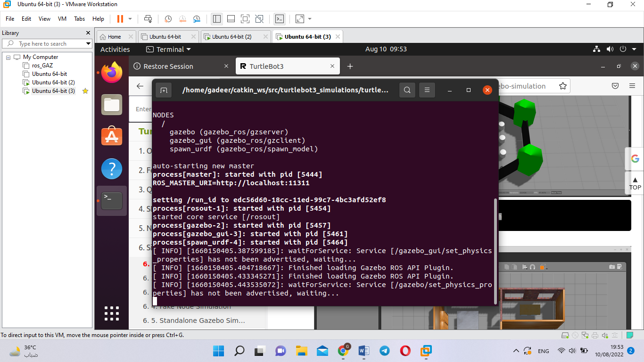The height and width of the screenshot is (362, 644).
Task: Bookmark the page using the star icon
Action: coord(562,86)
